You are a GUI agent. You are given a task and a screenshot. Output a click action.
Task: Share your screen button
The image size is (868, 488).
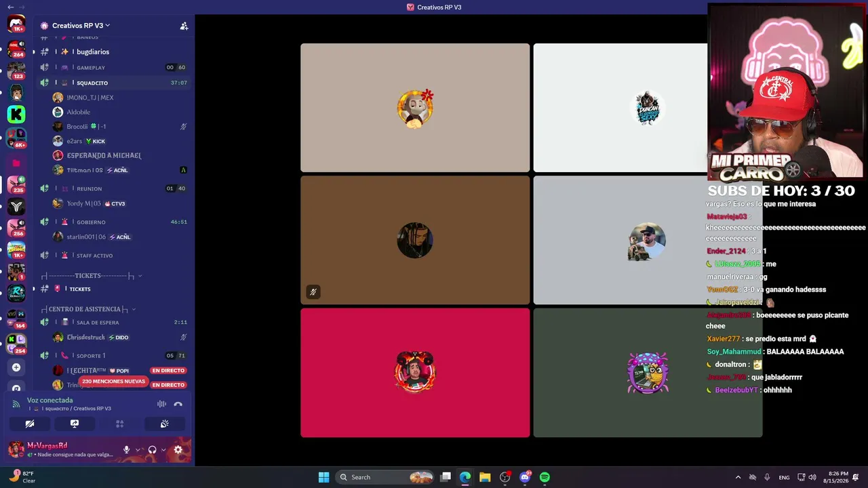click(75, 424)
